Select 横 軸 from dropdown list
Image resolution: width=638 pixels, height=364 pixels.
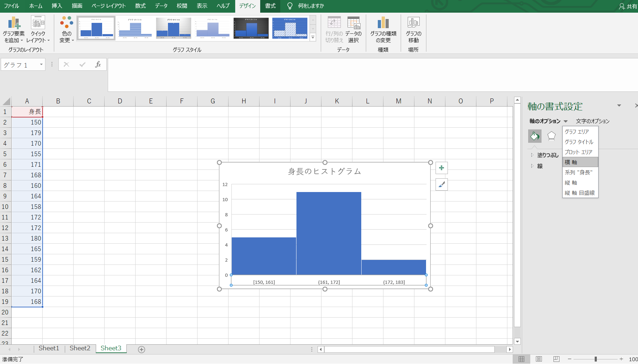coord(580,162)
